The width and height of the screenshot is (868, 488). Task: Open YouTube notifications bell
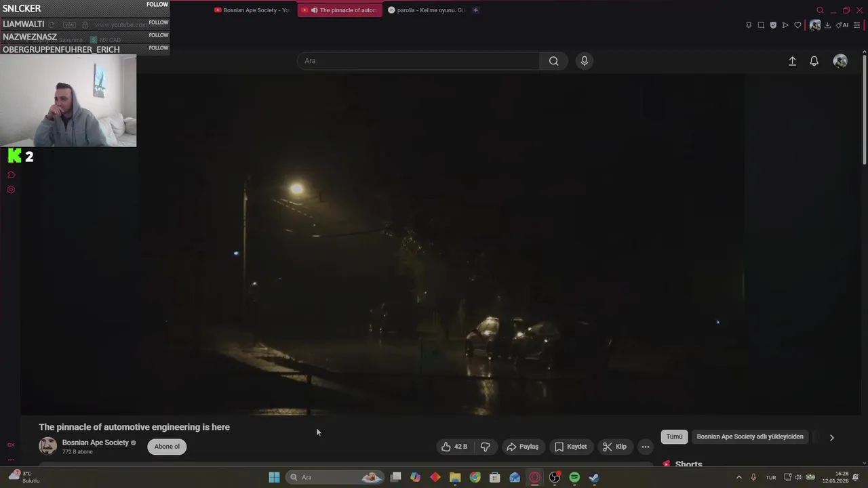point(814,61)
